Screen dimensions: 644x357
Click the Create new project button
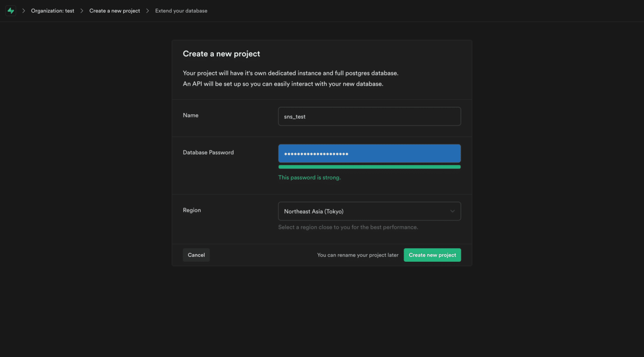pyautogui.click(x=432, y=255)
